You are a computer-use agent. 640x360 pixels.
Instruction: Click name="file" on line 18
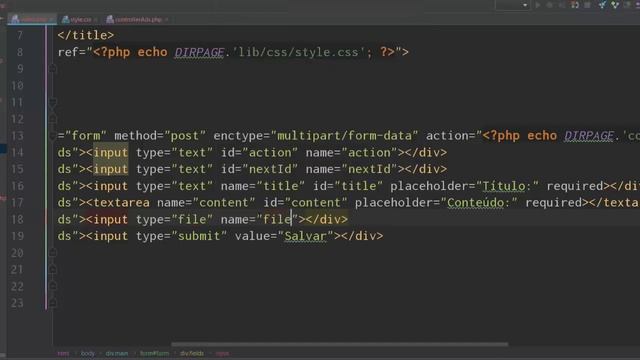(x=260, y=220)
